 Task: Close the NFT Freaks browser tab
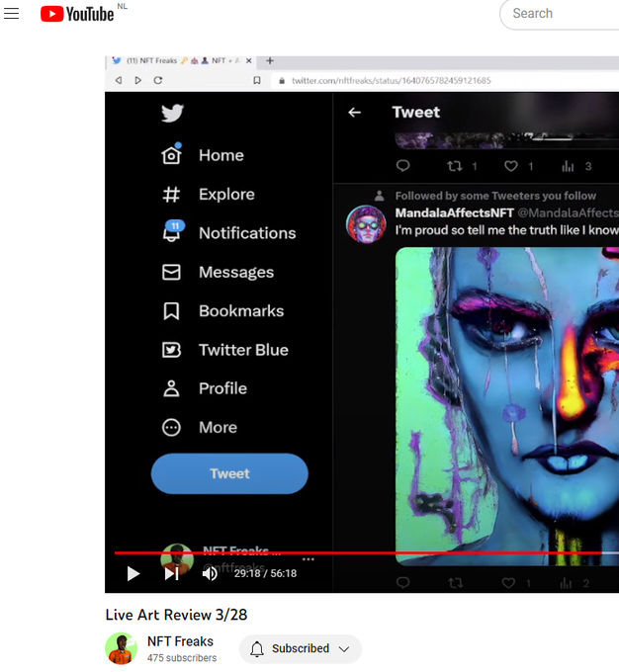coord(249,61)
